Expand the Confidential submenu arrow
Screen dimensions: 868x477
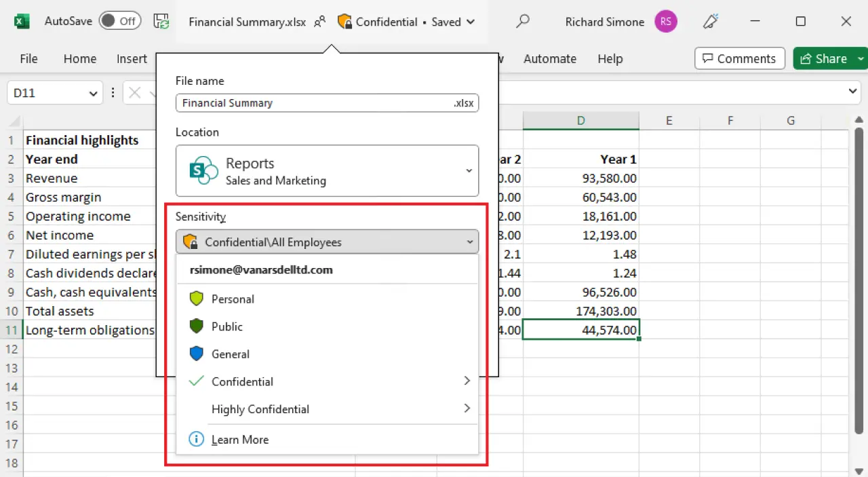pos(467,381)
